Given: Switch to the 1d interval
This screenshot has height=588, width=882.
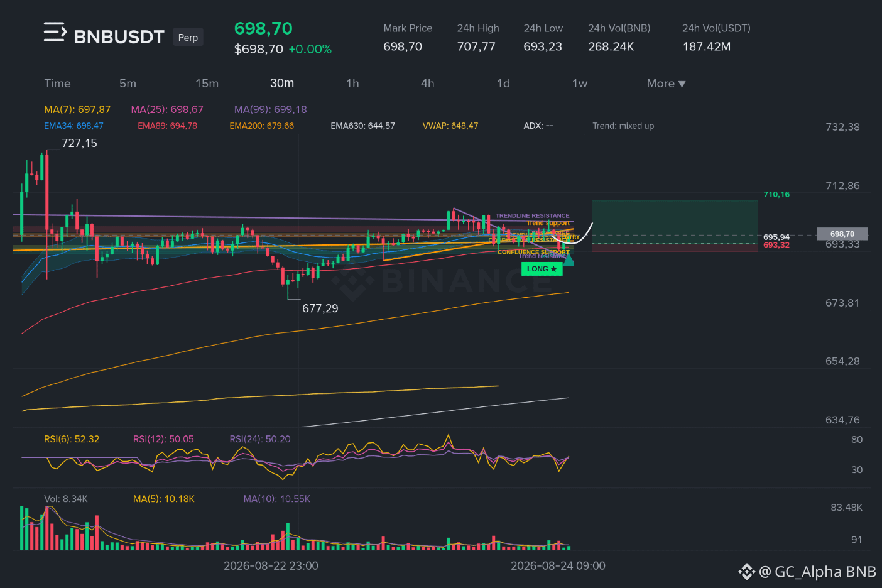Looking at the screenshot, I should (x=503, y=84).
